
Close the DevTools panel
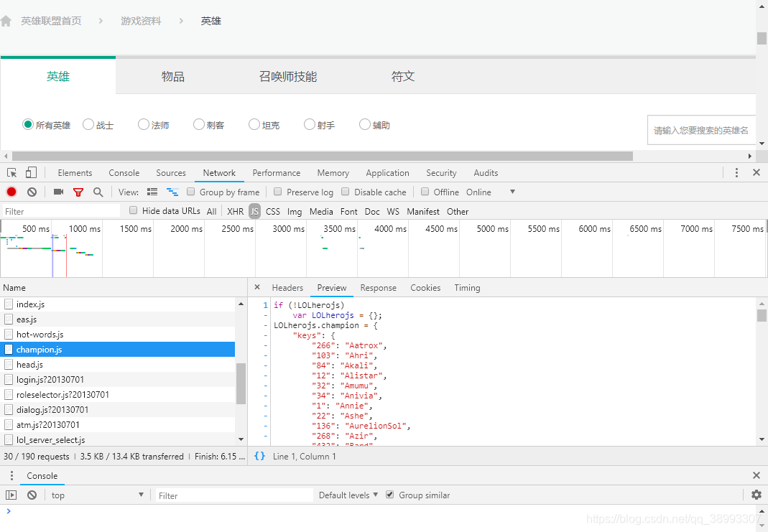(x=757, y=172)
